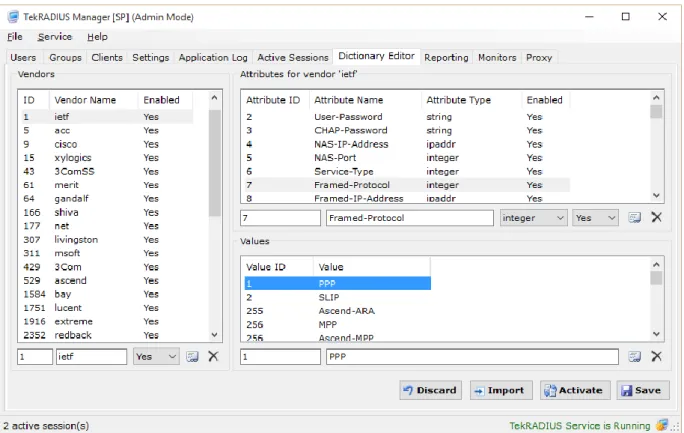The height and width of the screenshot is (433, 684).
Task: Select the NAS-Port attribute row
Action: pyautogui.click(x=407, y=158)
